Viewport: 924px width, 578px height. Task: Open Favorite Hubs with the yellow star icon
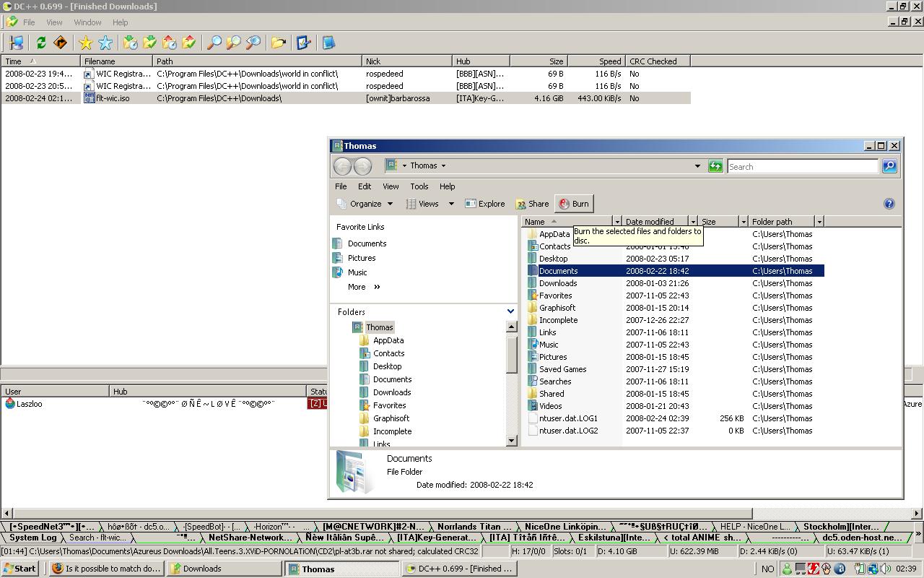(x=85, y=43)
